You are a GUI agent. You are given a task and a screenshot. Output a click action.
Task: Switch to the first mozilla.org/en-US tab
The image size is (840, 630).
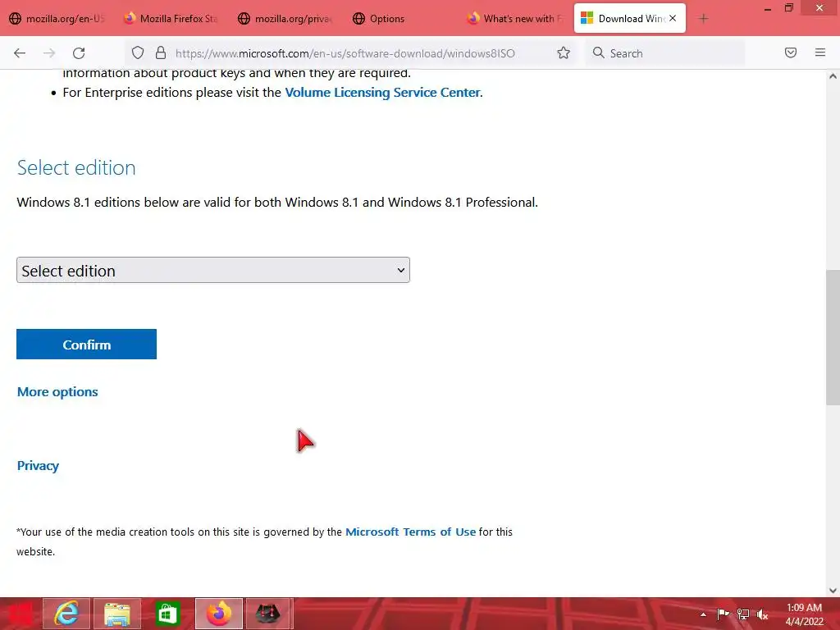point(57,19)
